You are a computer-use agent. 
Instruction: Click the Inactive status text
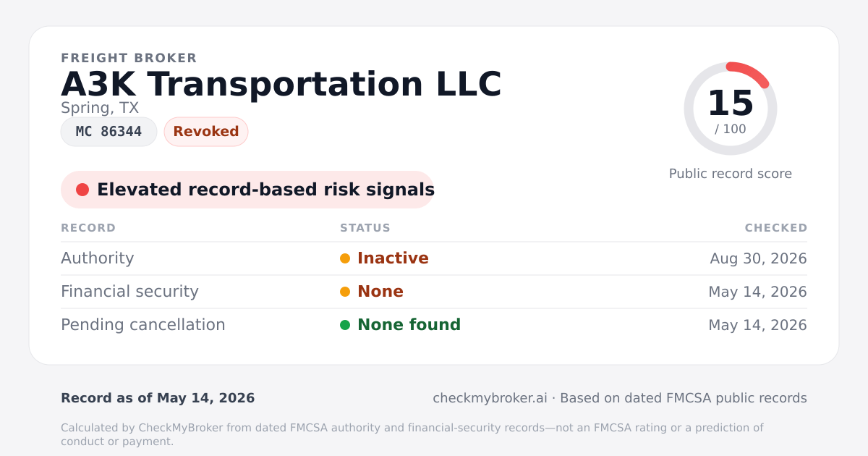[x=393, y=258]
